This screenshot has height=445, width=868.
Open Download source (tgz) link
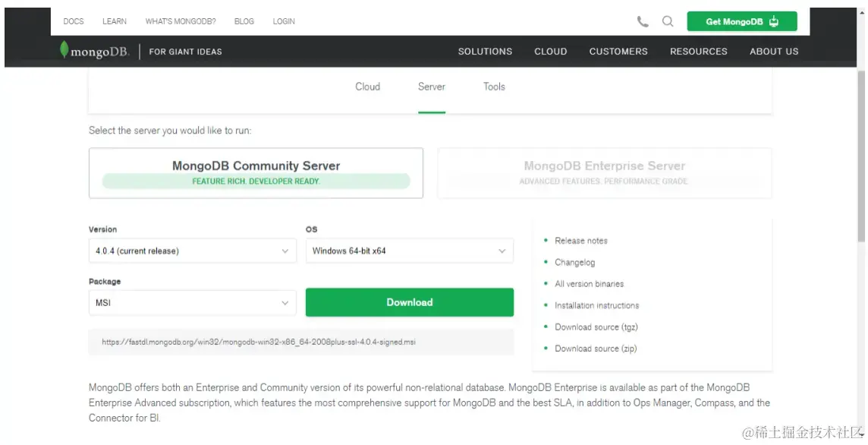[596, 327]
